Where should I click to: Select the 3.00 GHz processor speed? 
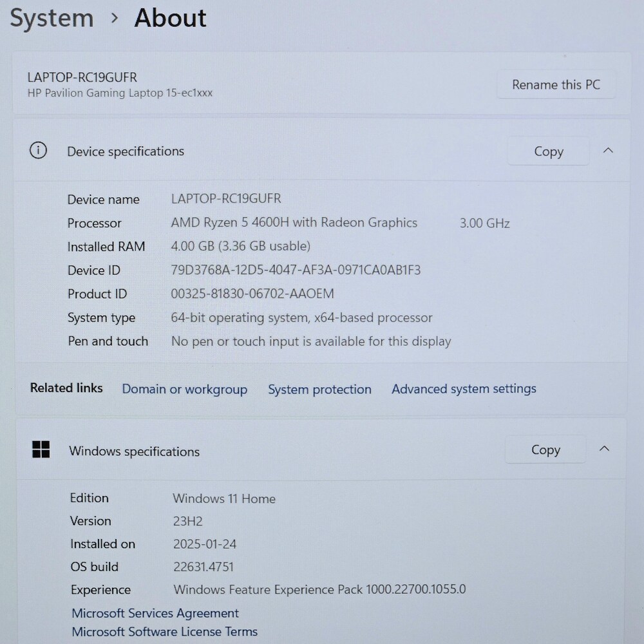(485, 223)
